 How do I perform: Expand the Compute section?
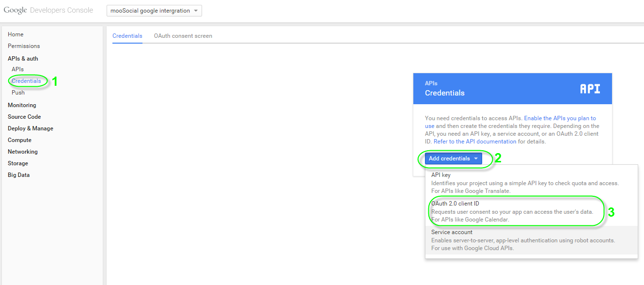point(19,140)
